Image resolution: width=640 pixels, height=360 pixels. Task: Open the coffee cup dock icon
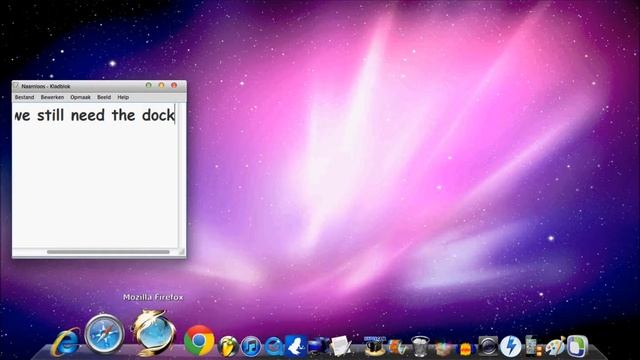tap(375, 346)
